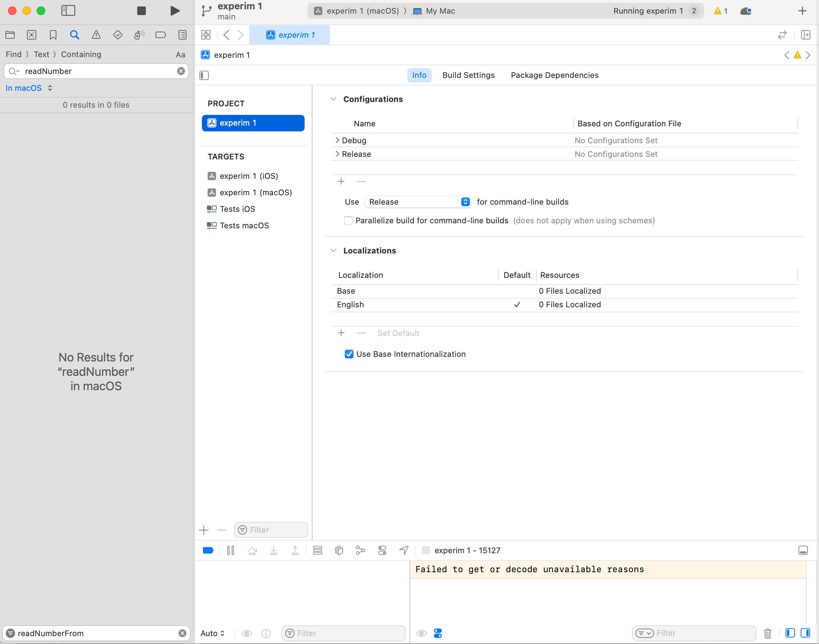This screenshot has width=819, height=644.
Task: Open the Auto variables view dropdown
Action: click(212, 634)
